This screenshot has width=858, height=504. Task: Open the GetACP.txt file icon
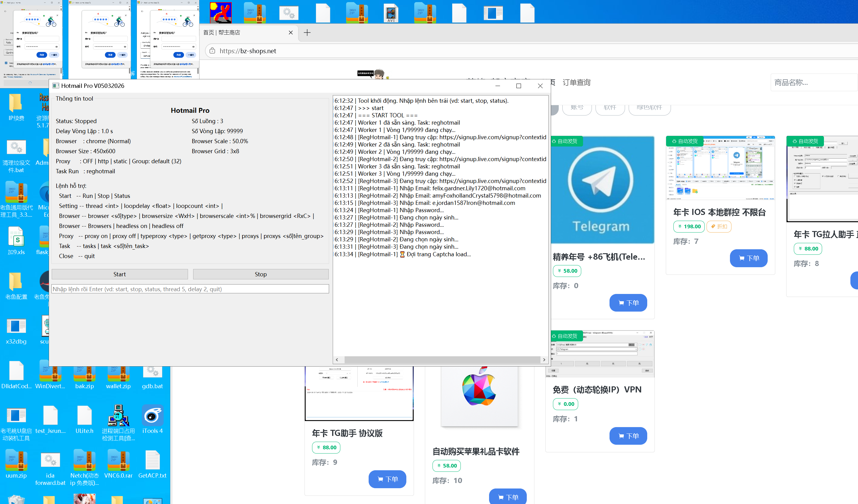pos(152,460)
